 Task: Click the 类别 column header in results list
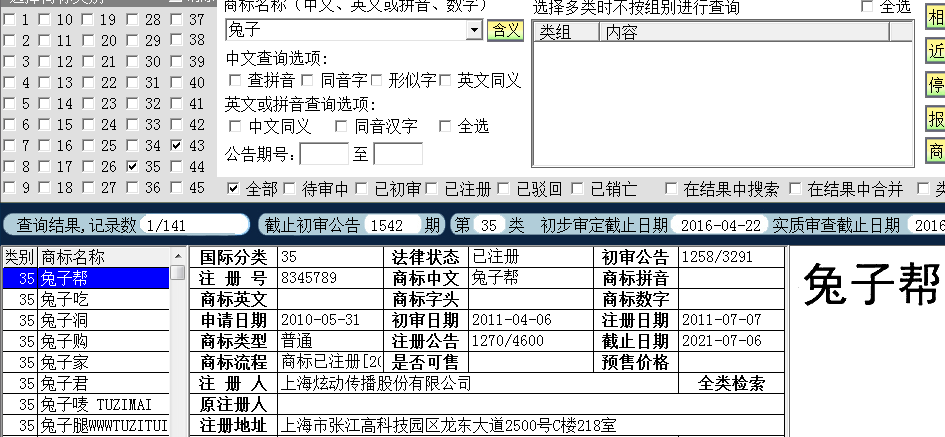(20, 257)
